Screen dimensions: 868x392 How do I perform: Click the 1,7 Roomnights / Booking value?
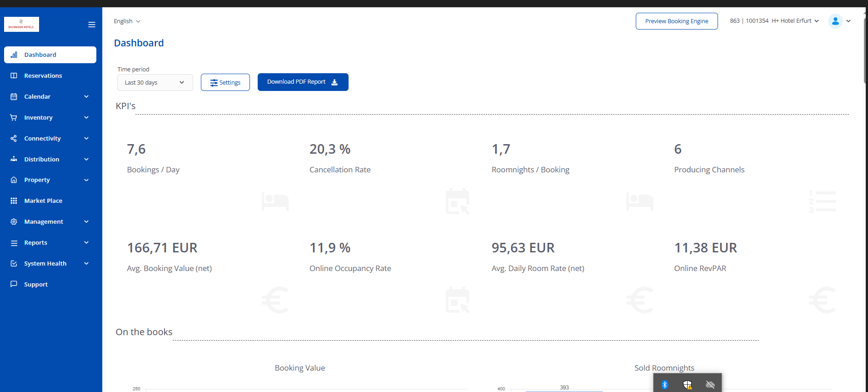(501, 149)
